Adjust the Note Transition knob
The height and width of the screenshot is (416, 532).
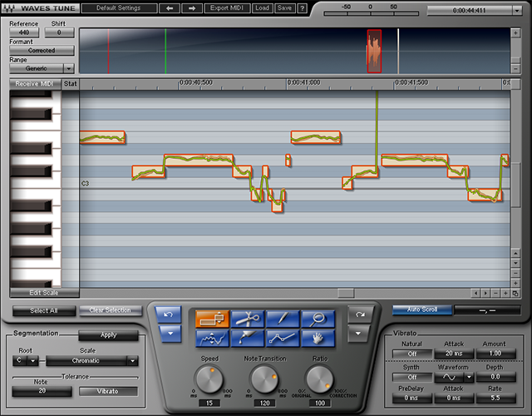(264, 379)
